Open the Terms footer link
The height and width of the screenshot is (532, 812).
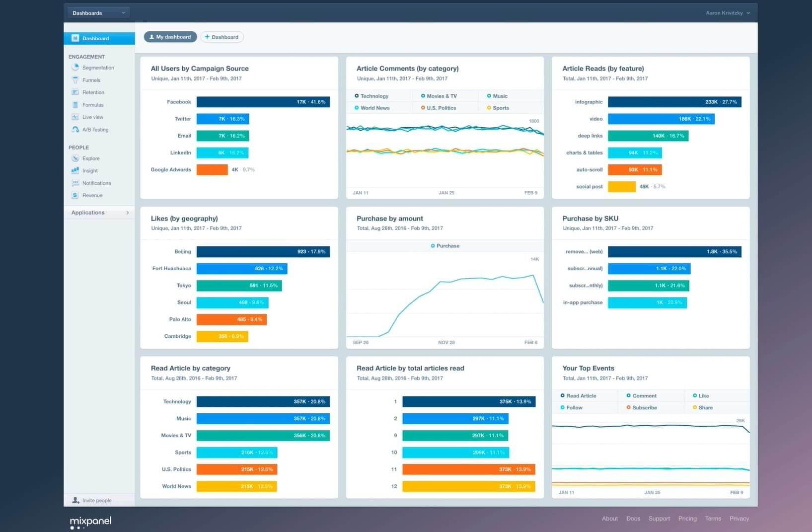[713, 519]
